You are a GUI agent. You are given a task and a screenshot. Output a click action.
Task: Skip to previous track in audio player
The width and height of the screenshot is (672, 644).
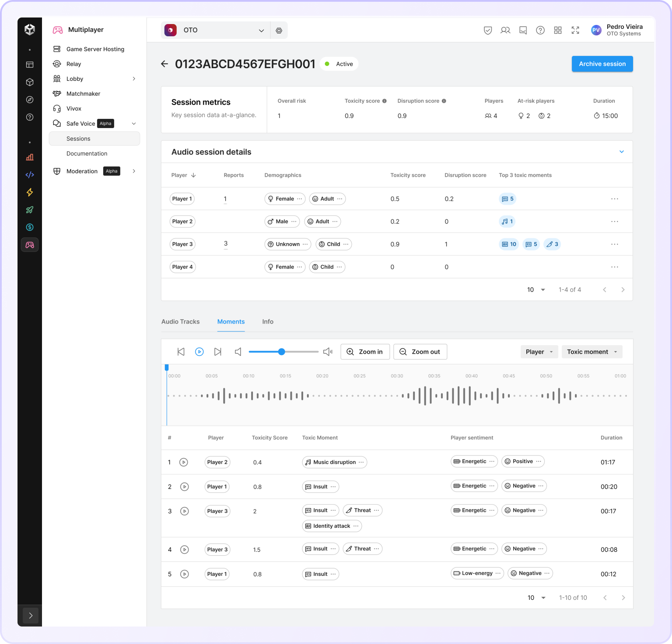[181, 352]
